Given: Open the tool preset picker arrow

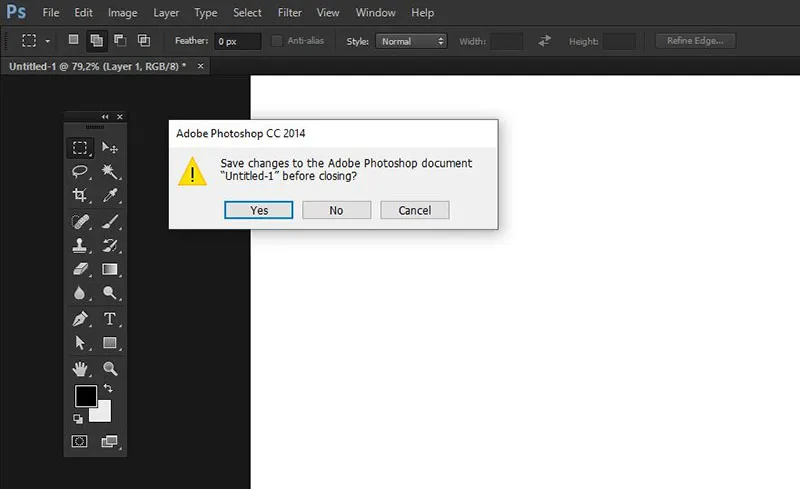Looking at the screenshot, I should [x=48, y=41].
